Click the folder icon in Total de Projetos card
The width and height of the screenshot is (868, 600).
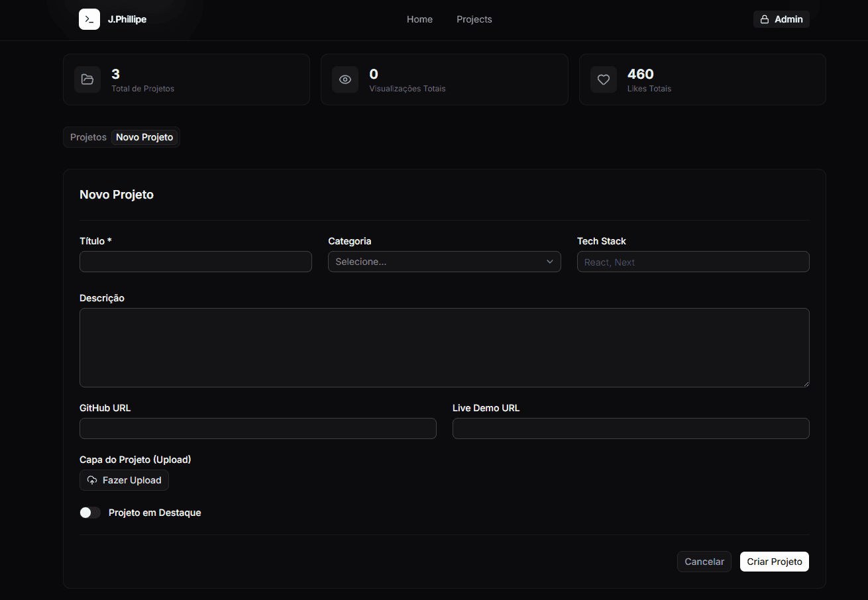click(x=87, y=79)
